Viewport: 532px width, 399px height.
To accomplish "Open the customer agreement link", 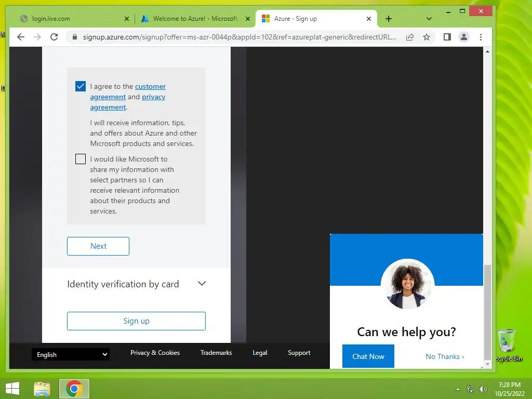I will [128, 91].
